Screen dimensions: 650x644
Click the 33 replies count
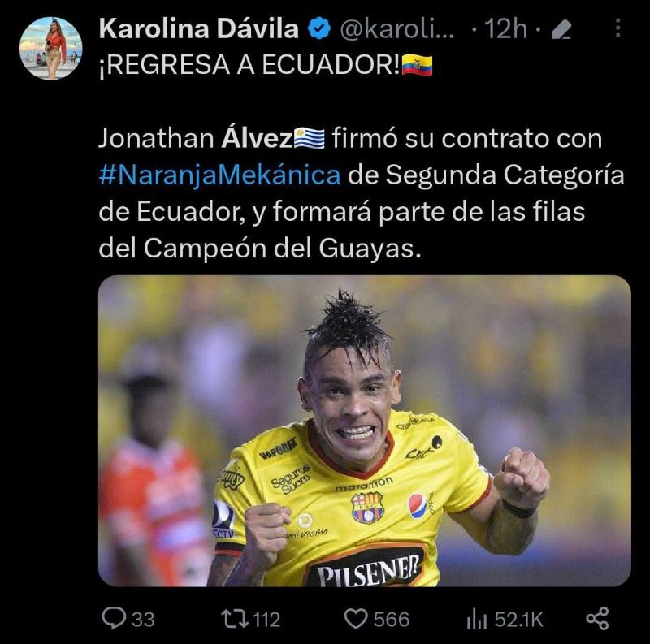pos(144,620)
